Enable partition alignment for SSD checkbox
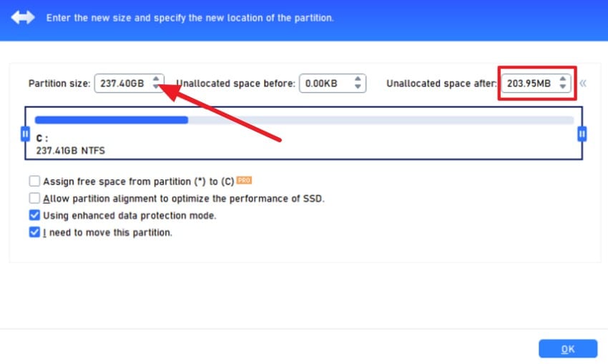Screen dimensions: 608x364 [34, 198]
